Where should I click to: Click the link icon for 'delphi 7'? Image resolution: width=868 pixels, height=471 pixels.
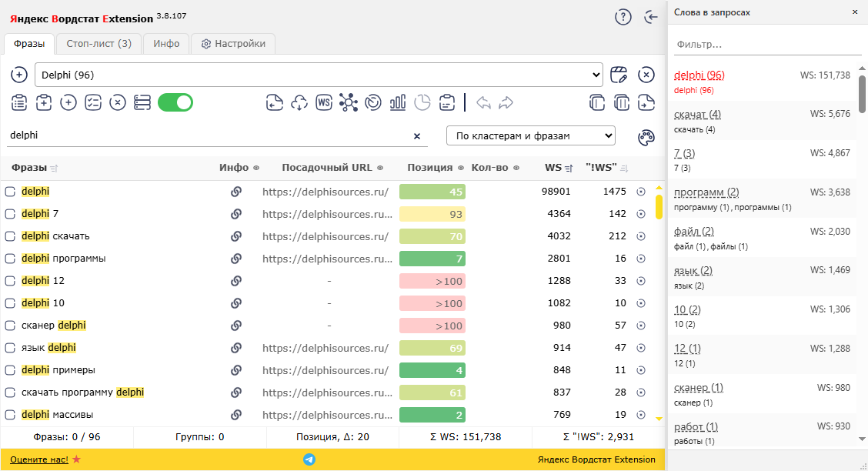point(236,214)
